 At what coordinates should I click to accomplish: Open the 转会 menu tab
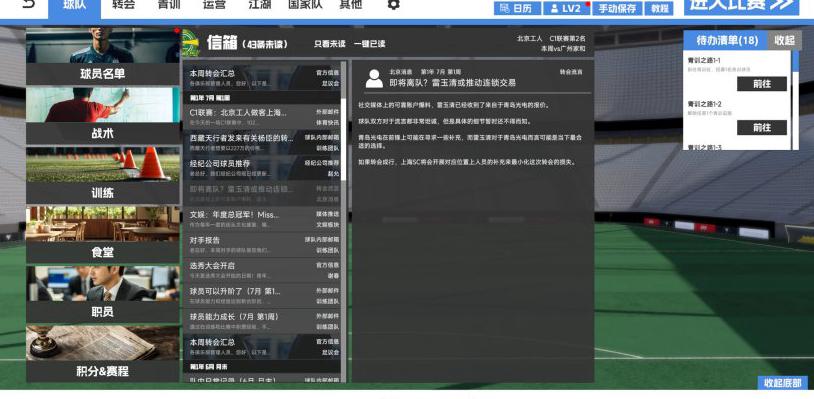click(123, 5)
